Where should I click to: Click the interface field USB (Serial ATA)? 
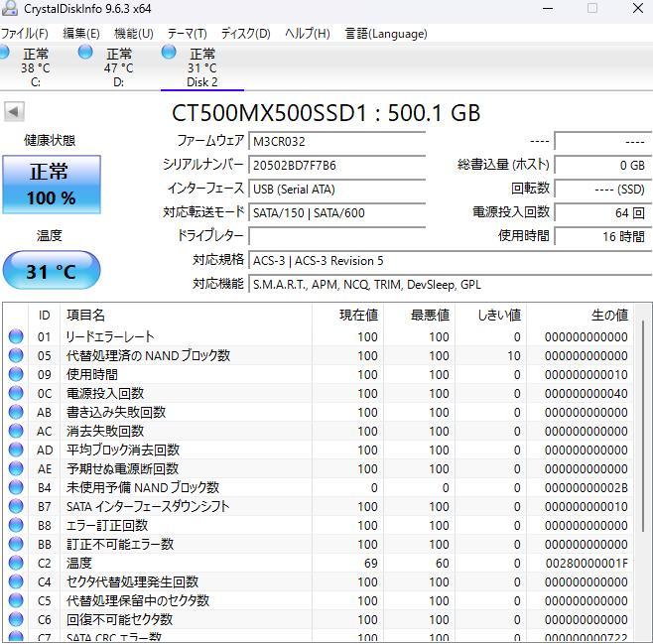pos(336,189)
